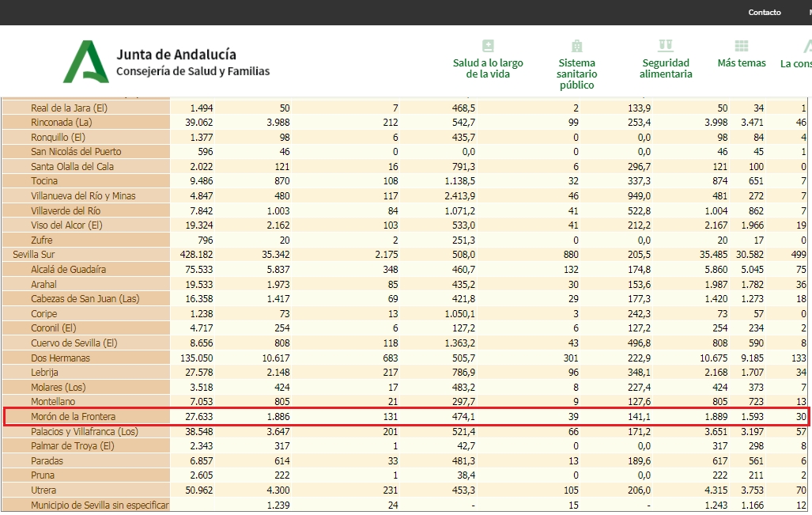Click the Dos Hermanas municipality name

click(60, 358)
